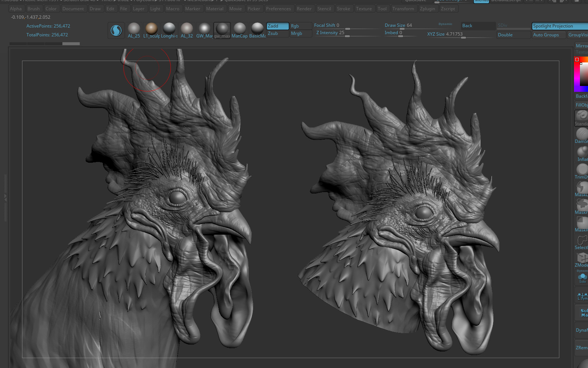Select the ZModeler brush icon
Image resolution: width=588 pixels, height=368 pixels.
click(x=581, y=259)
